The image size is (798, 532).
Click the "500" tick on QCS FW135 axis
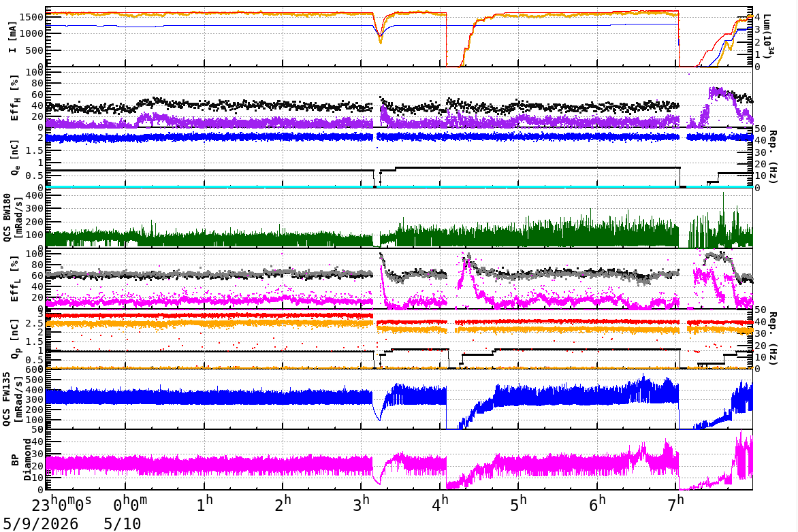click(x=35, y=380)
